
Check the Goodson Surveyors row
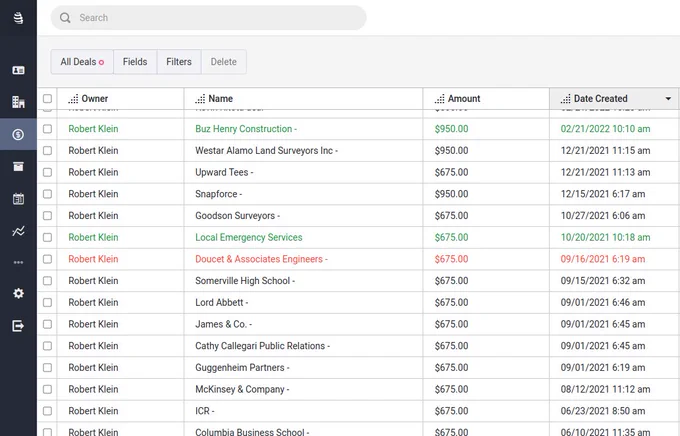[47, 216]
